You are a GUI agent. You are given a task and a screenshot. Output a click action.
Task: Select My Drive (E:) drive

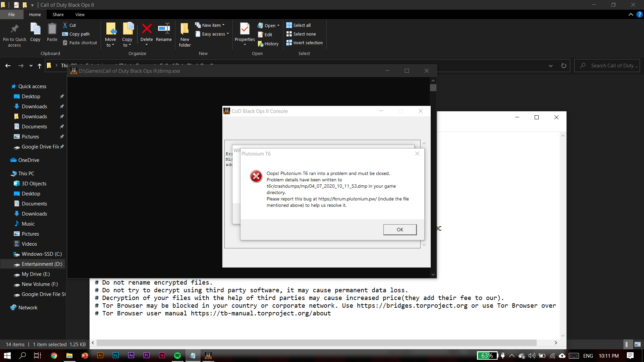[36, 274]
